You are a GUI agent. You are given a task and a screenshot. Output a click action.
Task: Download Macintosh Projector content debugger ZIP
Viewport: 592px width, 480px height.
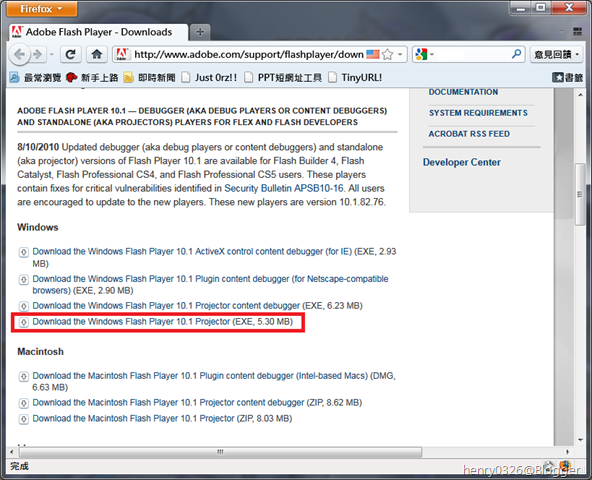coord(168,403)
